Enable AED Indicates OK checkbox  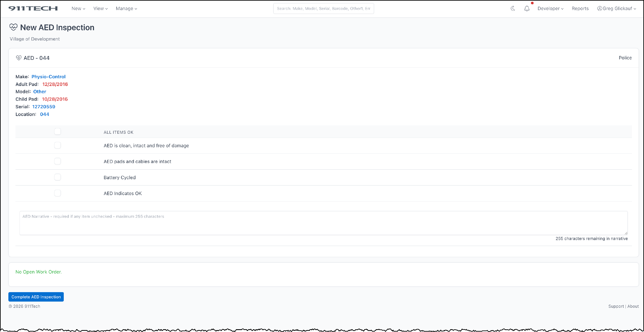tap(58, 193)
